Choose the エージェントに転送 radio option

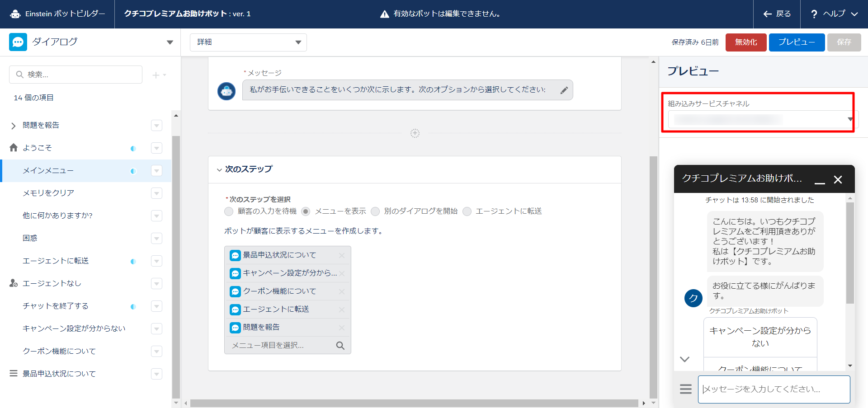click(x=467, y=211)
